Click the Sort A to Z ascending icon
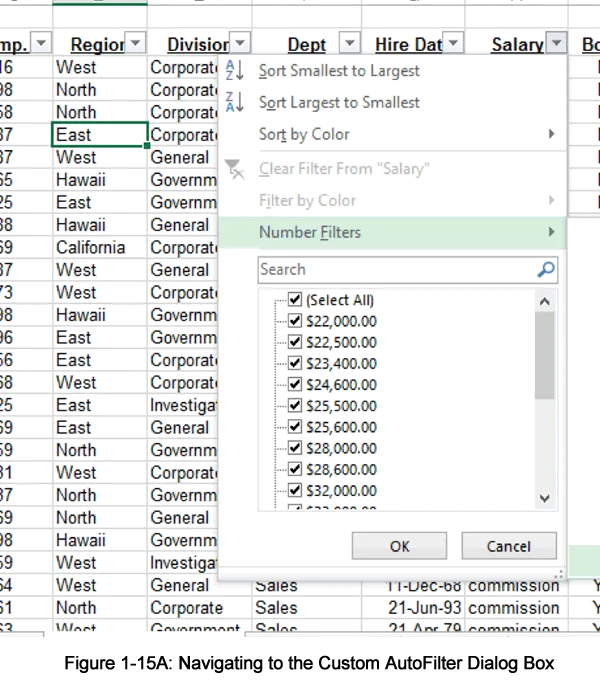Image resolution: width=600 pixels, height=690 pixels. pyautogui.click(x=234, y=71)
